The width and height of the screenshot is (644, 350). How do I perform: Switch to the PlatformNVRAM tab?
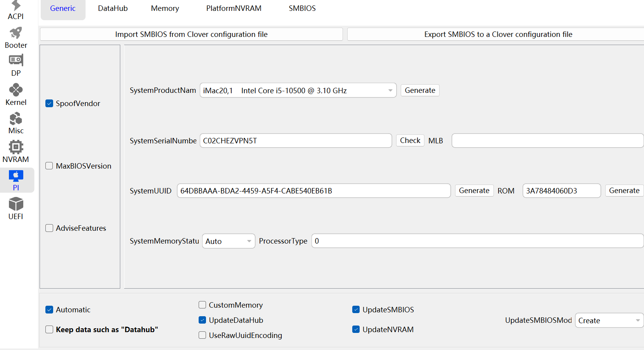tap(234, 9)
